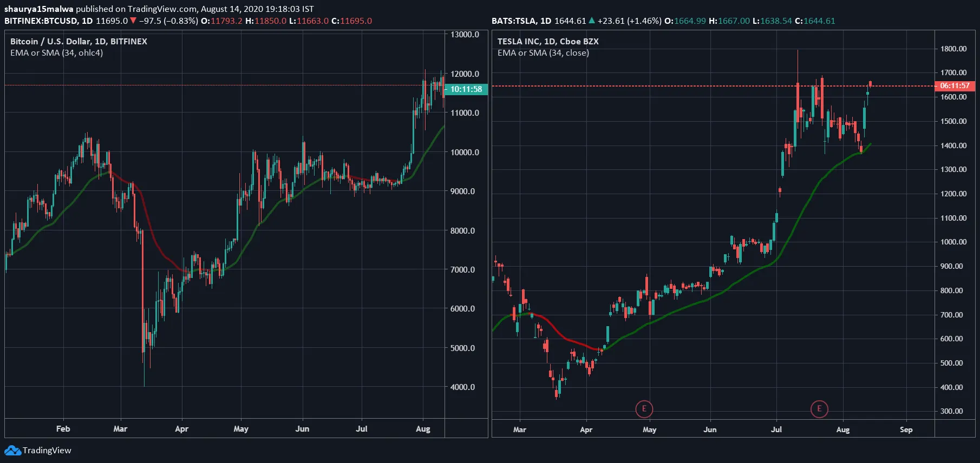The image size is (980, 463).
Task: Click Tesla open value O:1664.99
Action: tap(685, 21)
